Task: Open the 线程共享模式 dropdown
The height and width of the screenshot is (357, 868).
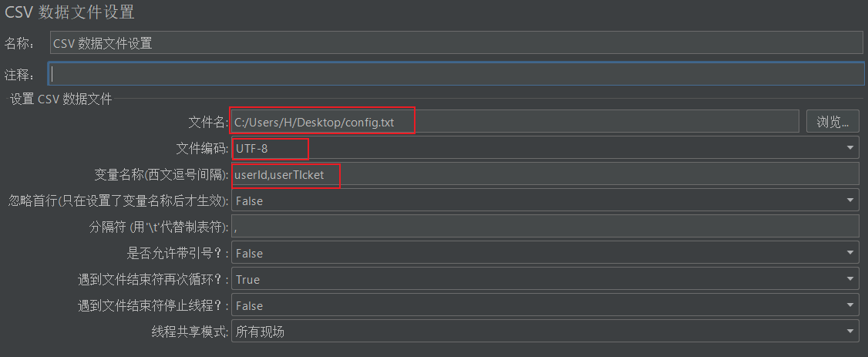Action: pyautogui.click(x=850, y=332)
